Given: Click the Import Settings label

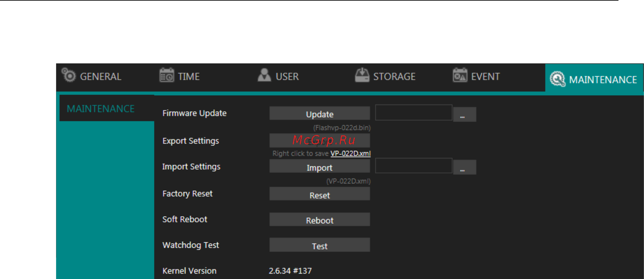Looking at the screenshot, I should (x=191, y=167).
